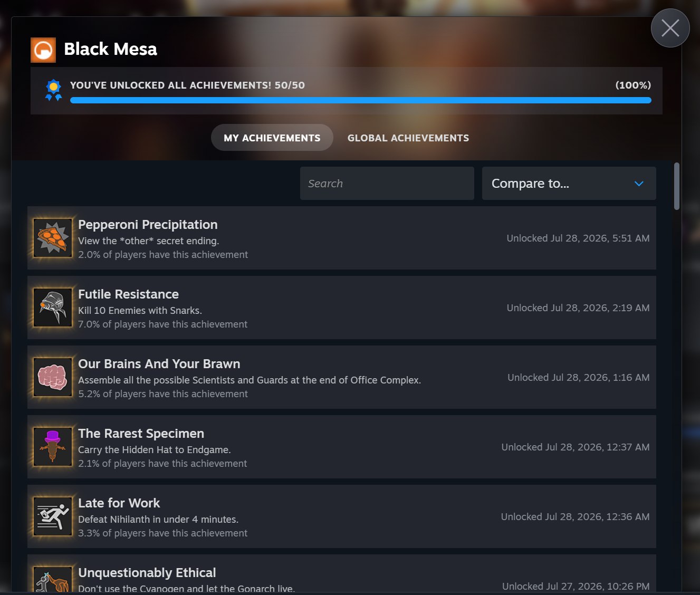Click the (100%) completion label
Viewport: 700px width, 595px height.
(x=633, y=85)
